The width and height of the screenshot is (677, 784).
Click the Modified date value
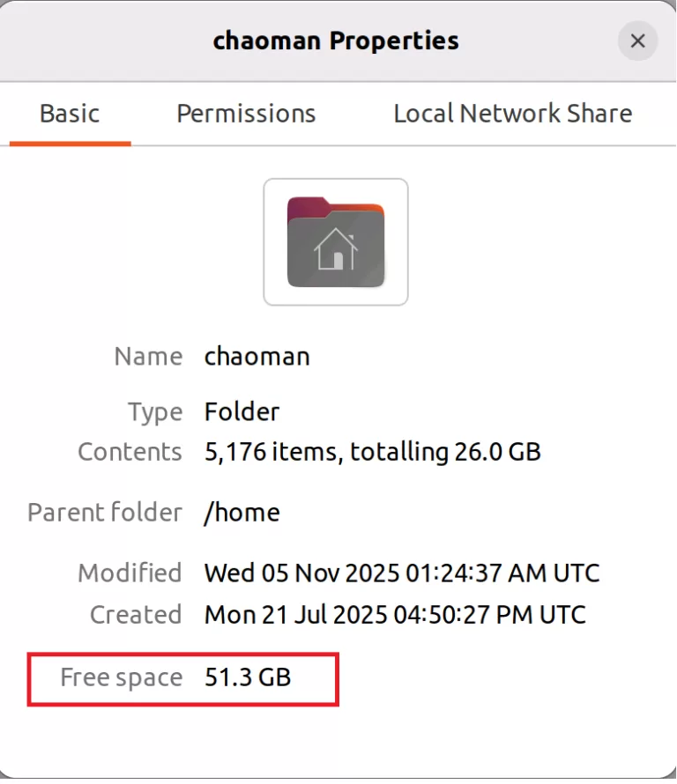pos(401,573)
